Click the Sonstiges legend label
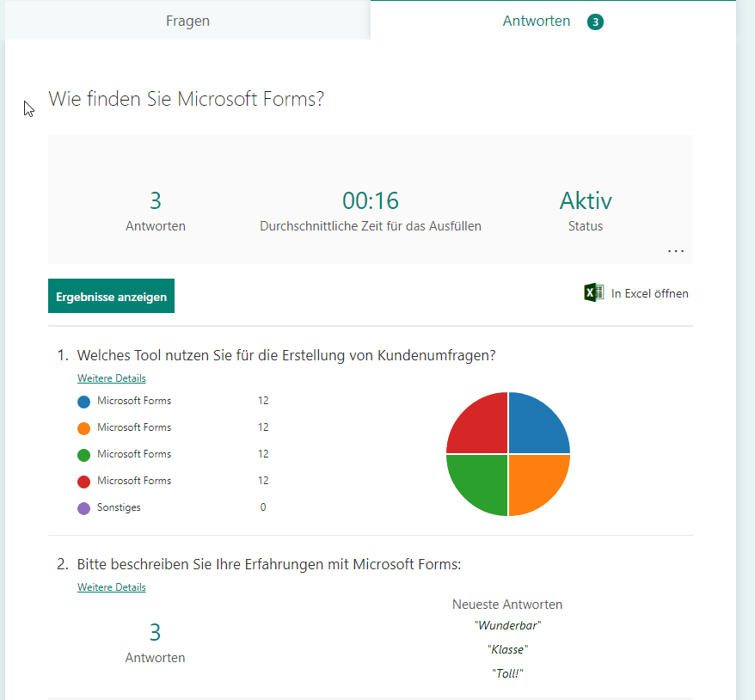The height and width of the screenshot is (700, 755). (119, 507)
